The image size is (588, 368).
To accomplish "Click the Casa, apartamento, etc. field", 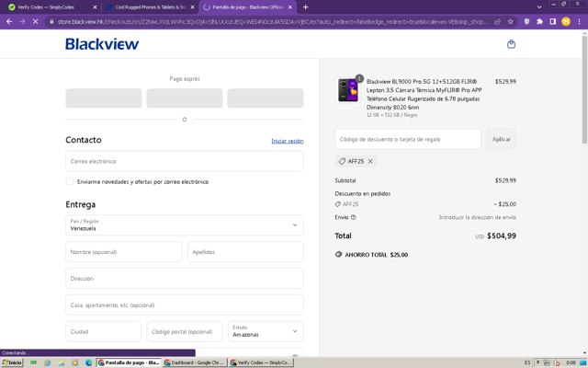I will pyautogui.click(x=185, y=305).
